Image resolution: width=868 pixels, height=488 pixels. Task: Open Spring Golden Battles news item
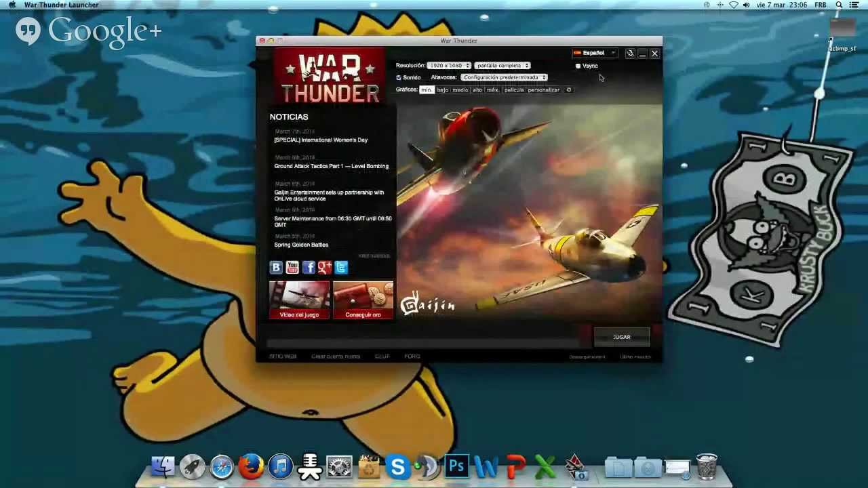tap(301, 245)
